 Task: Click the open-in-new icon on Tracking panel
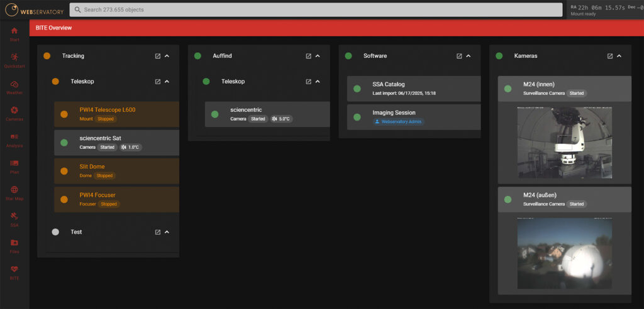coord(158,56)
